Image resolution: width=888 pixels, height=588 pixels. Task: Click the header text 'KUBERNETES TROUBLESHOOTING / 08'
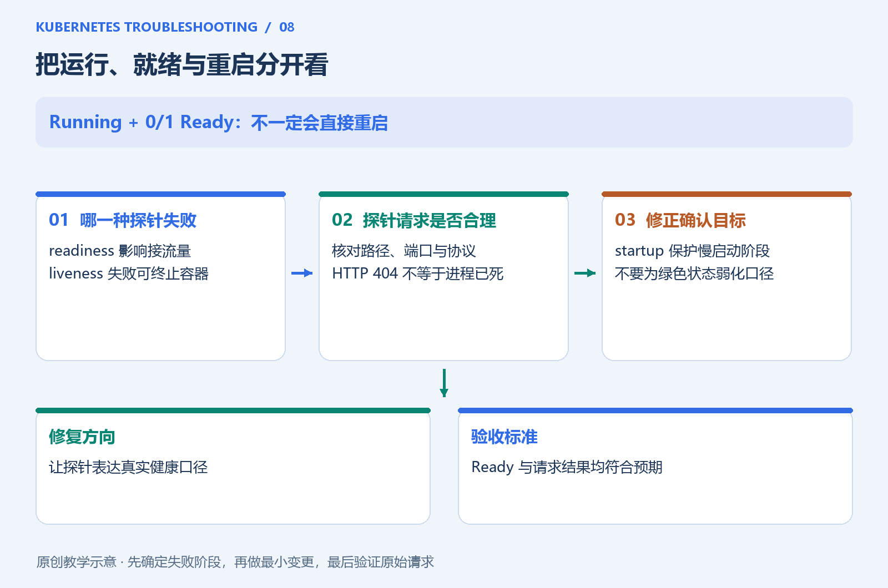(165, 27)
